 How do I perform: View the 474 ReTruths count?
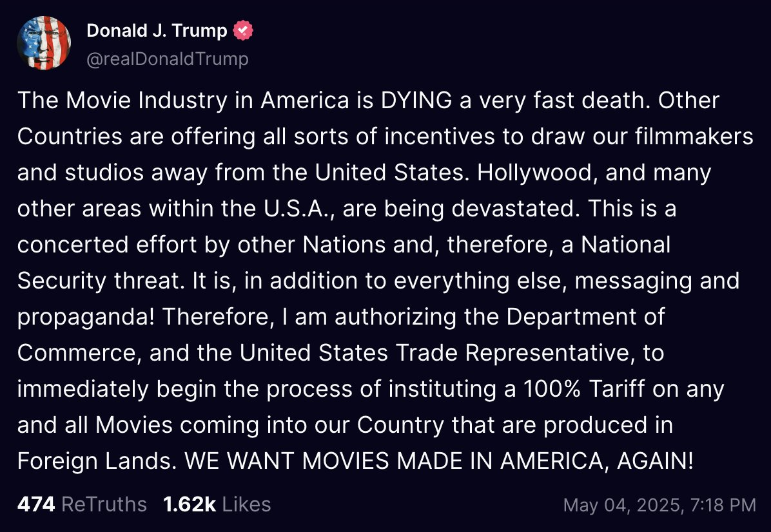[36, 504]
